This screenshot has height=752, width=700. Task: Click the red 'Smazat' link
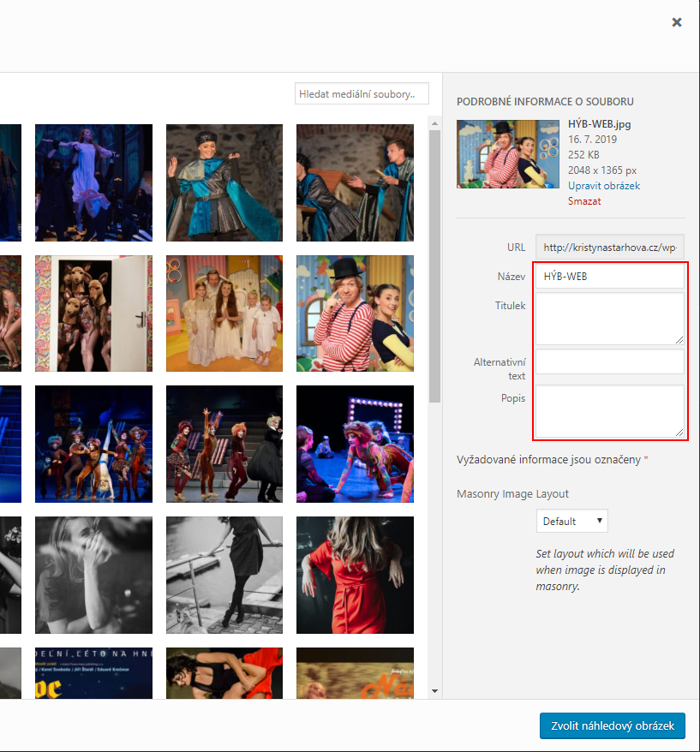[583, 201]
